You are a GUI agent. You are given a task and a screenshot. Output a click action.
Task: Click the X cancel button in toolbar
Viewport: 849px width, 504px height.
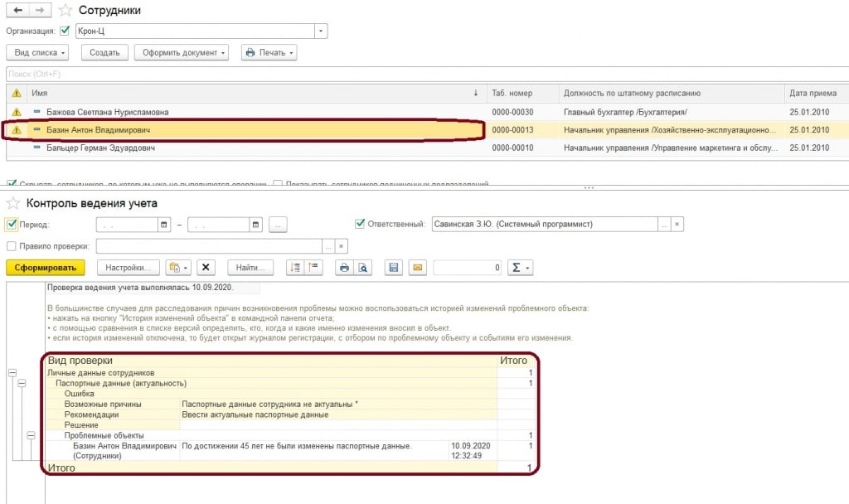tap(206, 268)
